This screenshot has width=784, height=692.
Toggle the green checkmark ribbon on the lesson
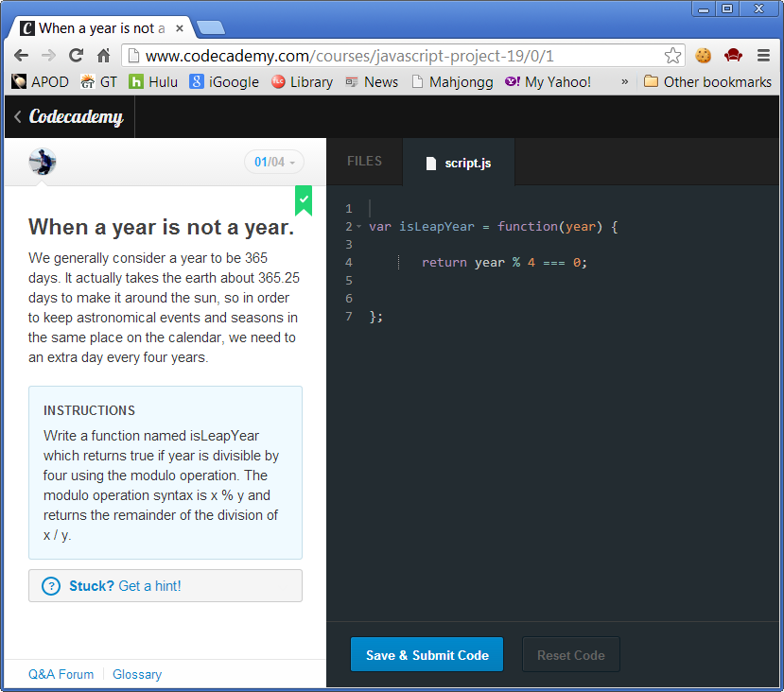click(304, 200)
